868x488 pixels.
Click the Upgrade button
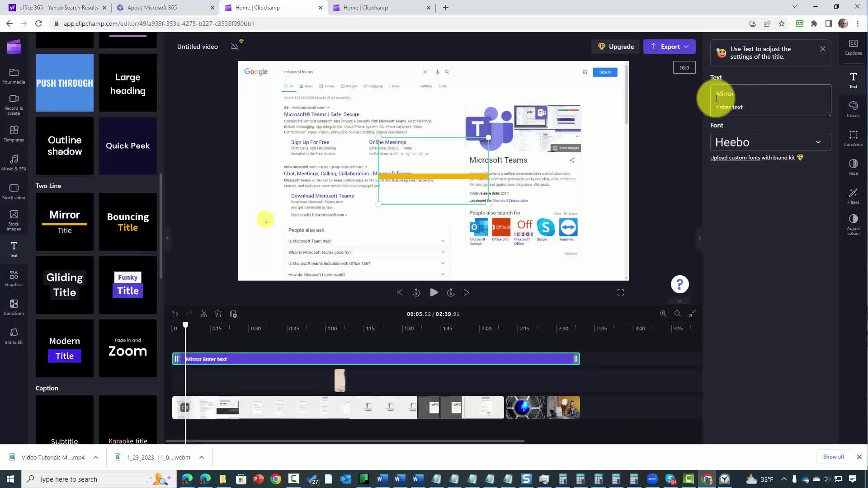pyautogui.click(x=616, y=47)
